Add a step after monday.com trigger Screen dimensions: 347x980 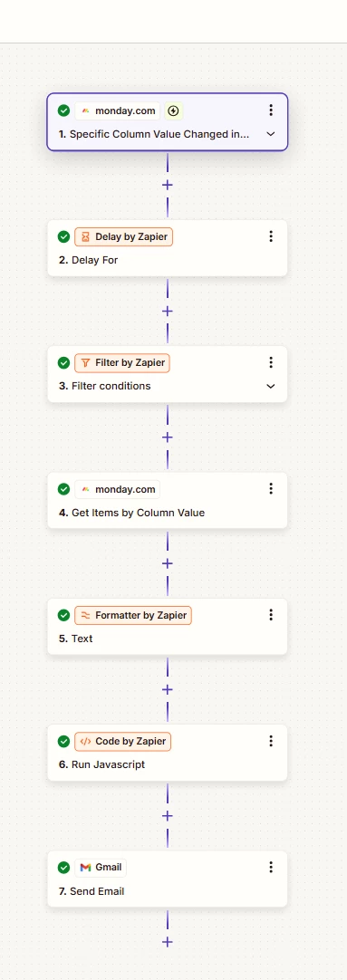pos(167,185)
